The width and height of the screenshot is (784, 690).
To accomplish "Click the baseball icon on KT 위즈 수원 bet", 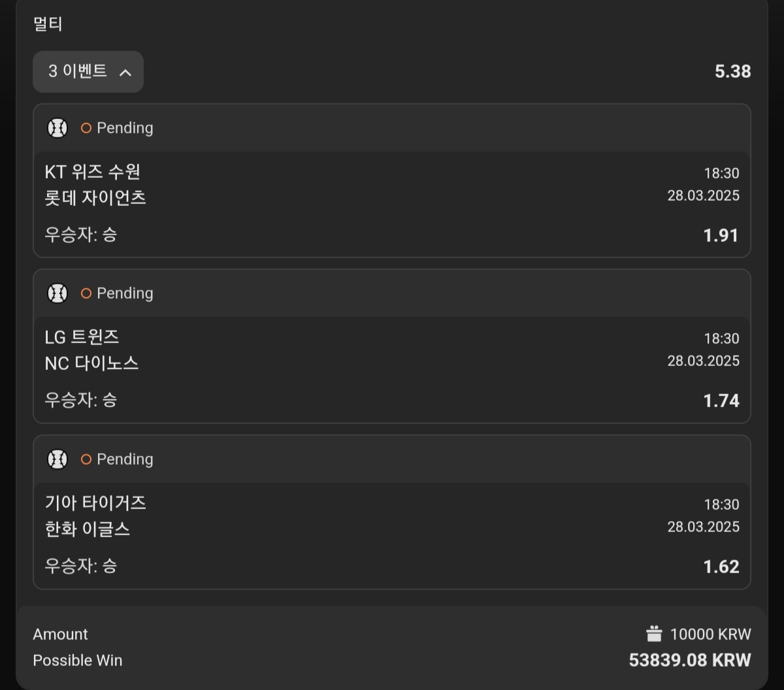I will 57,128.
